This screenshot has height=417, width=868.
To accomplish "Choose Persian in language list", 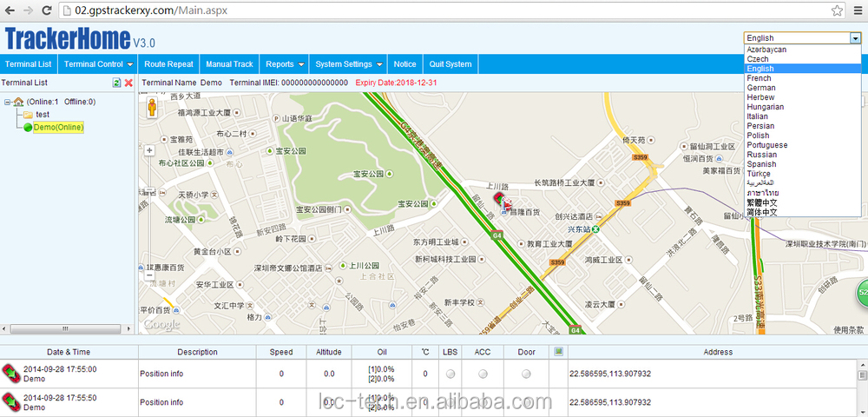I will [802, 126].
